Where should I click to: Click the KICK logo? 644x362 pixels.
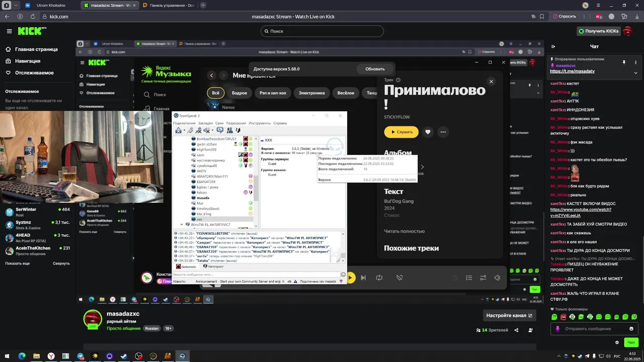coord(32,31)
